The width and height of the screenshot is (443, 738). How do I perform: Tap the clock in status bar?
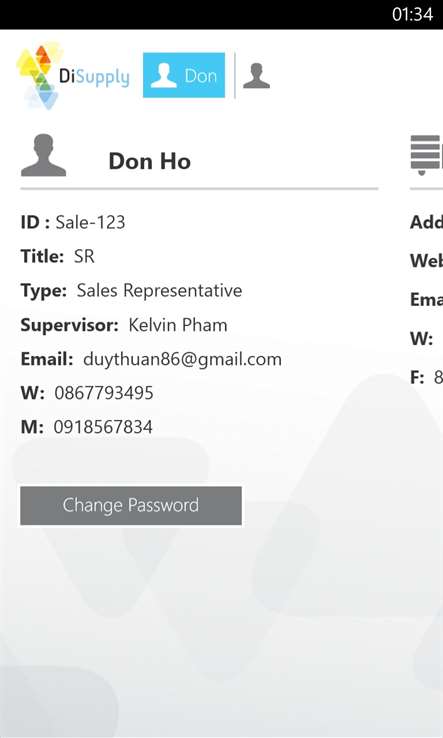[x=412, y=15]
